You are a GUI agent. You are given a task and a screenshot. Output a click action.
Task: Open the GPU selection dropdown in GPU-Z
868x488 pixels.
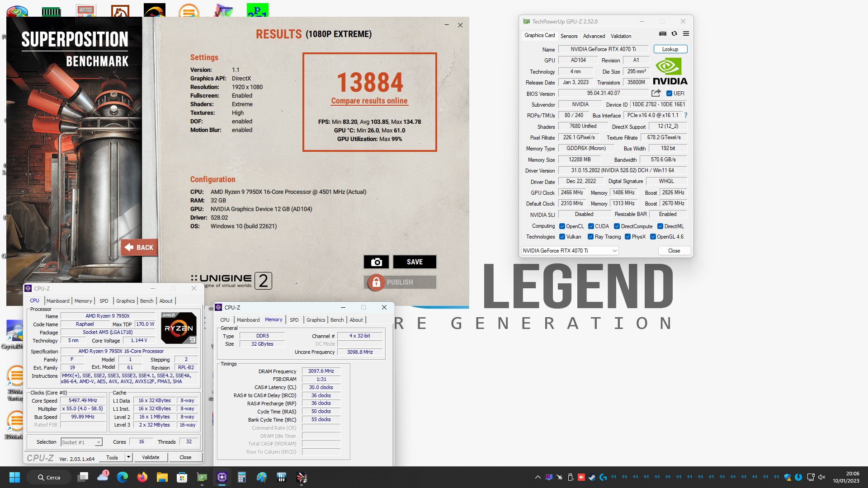point(570,251)
